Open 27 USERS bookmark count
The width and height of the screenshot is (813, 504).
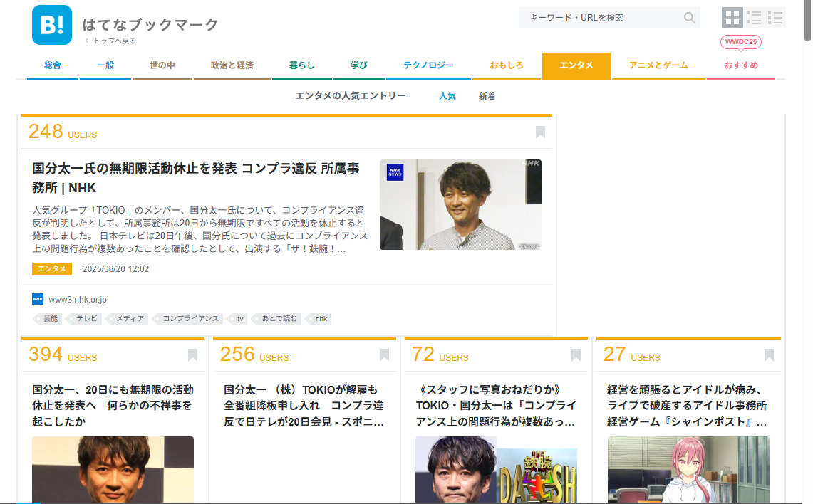(x=631, y=355)
